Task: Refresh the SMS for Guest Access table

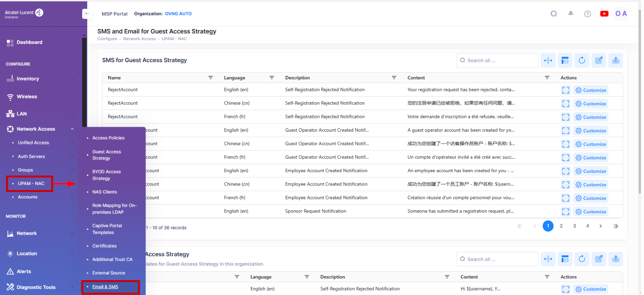Action: pos(582,60)
